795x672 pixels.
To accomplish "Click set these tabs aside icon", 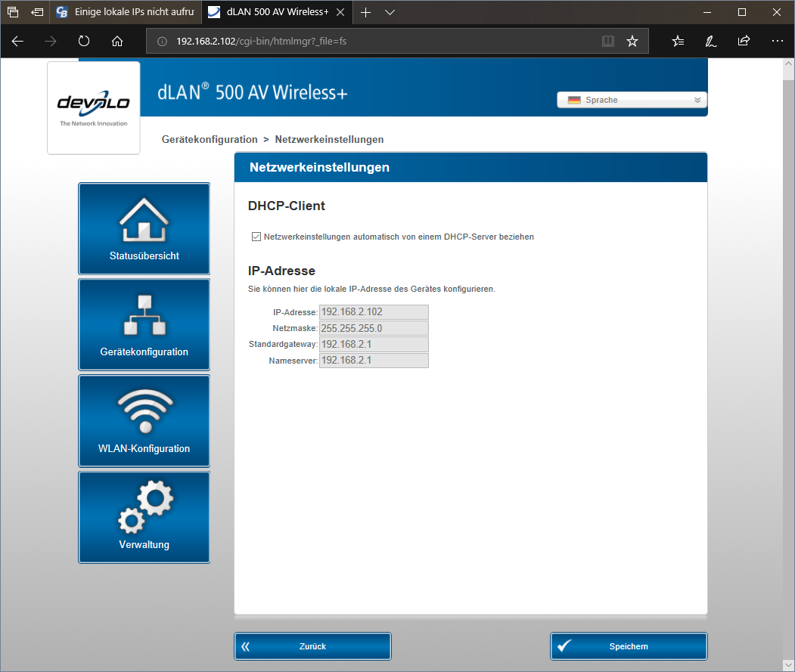I will point(37,12).
